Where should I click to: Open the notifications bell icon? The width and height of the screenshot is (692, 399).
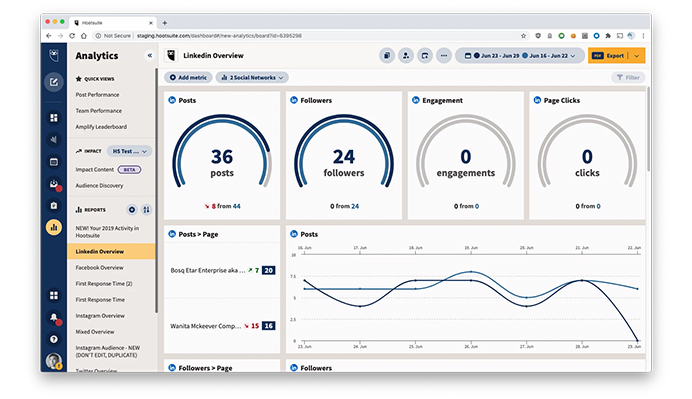coord(54,317)
